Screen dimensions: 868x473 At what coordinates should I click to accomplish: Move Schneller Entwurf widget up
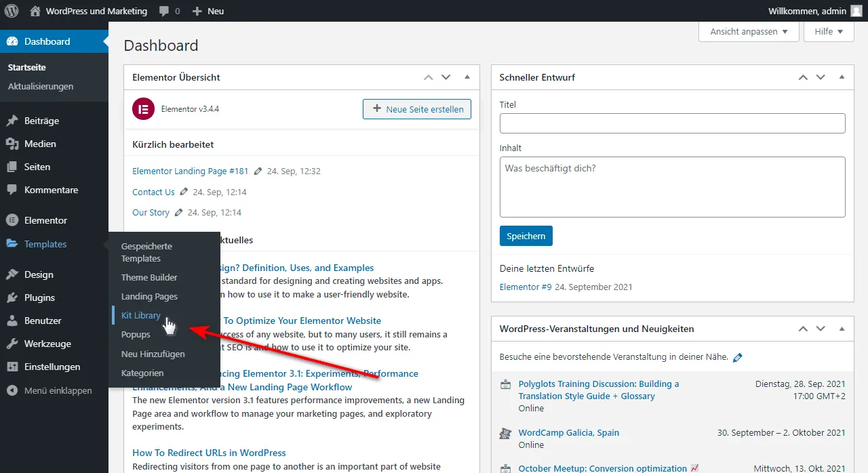[803, 77]
